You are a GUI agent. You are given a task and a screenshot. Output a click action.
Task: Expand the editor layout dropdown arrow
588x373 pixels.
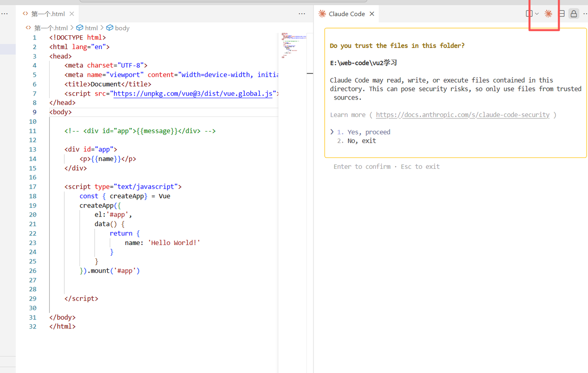pos(537,14)
